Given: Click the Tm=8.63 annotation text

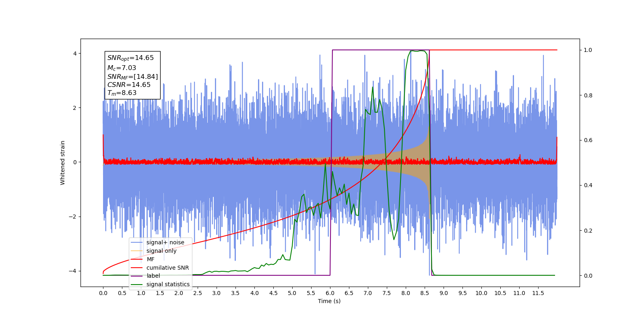Looking at the screenshot, I should (x=122, y=93).
